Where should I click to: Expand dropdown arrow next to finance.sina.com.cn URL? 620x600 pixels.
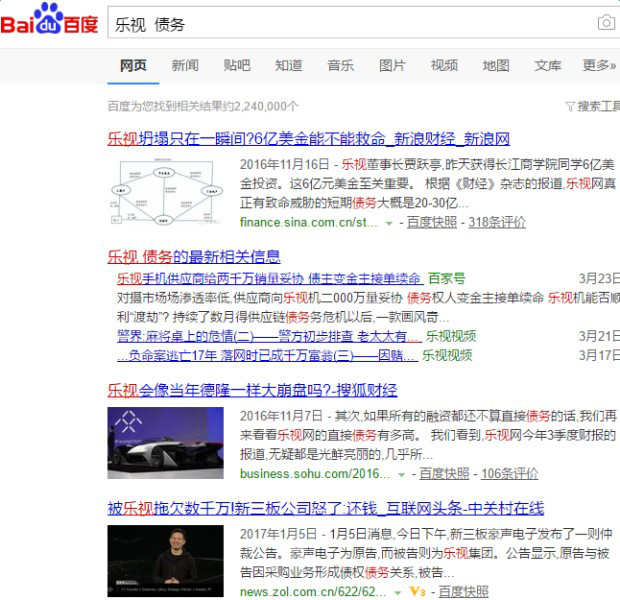coord(389,223)
